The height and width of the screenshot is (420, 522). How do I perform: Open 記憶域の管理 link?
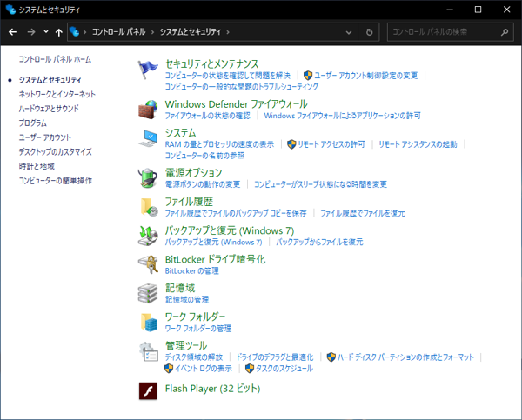click(x=187, y=299)
